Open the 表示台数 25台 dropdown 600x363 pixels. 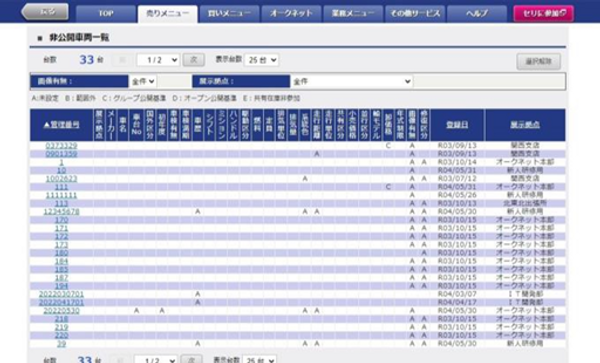(262, 60)
